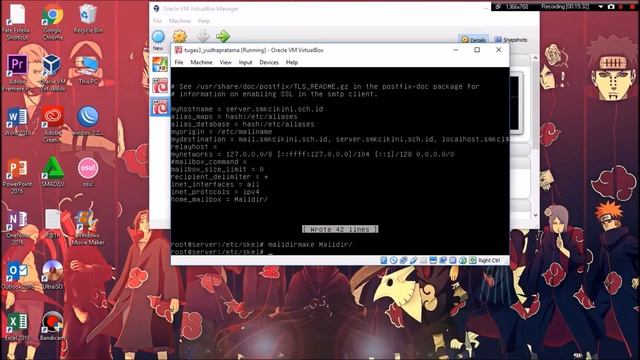Select the Oracle VM VirtualBox desktop icon

point(52,73)
